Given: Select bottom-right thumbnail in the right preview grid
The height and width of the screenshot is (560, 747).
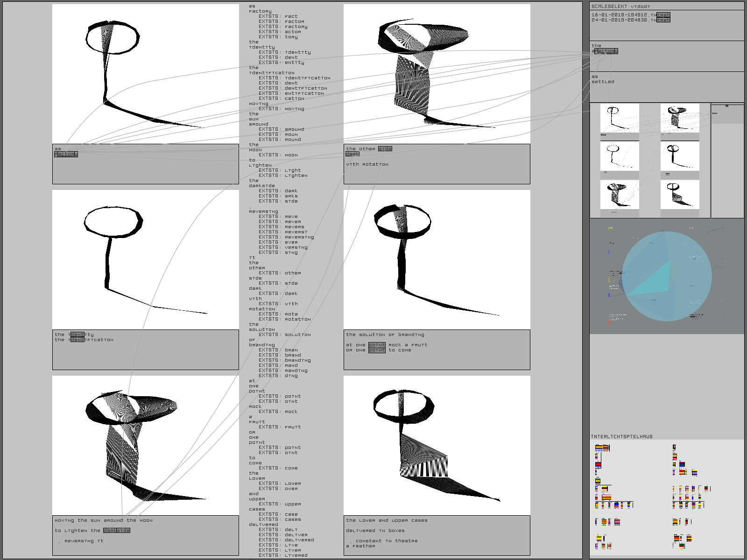Looking at the screenshot, I should [x=680, y=195].
